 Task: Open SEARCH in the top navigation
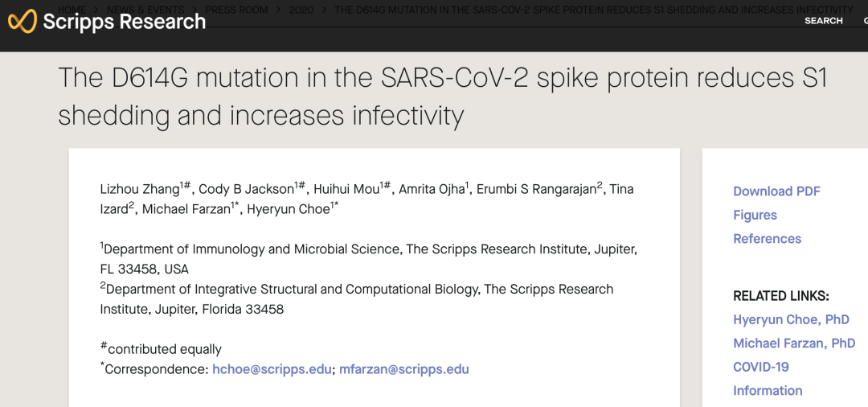pyautogui.click(x=823, y=21)
